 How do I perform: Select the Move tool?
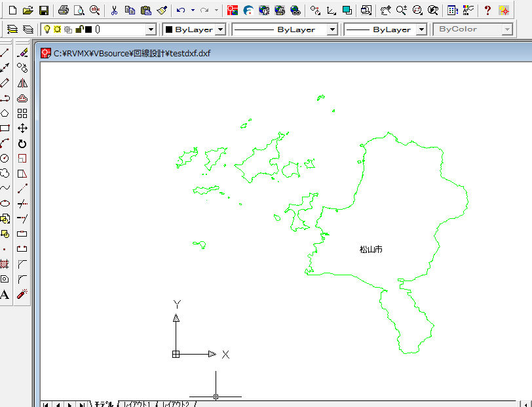(x=22, y=128)
